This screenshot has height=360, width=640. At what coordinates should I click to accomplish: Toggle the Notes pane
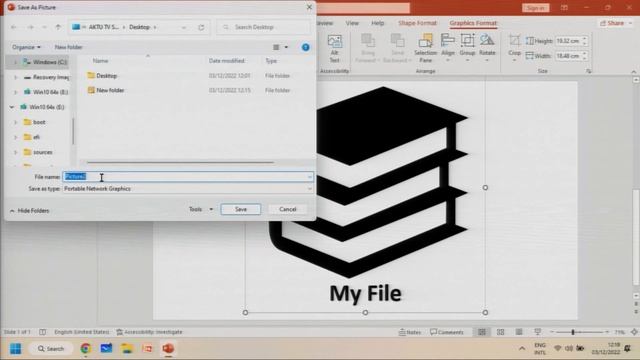(409, 332)
